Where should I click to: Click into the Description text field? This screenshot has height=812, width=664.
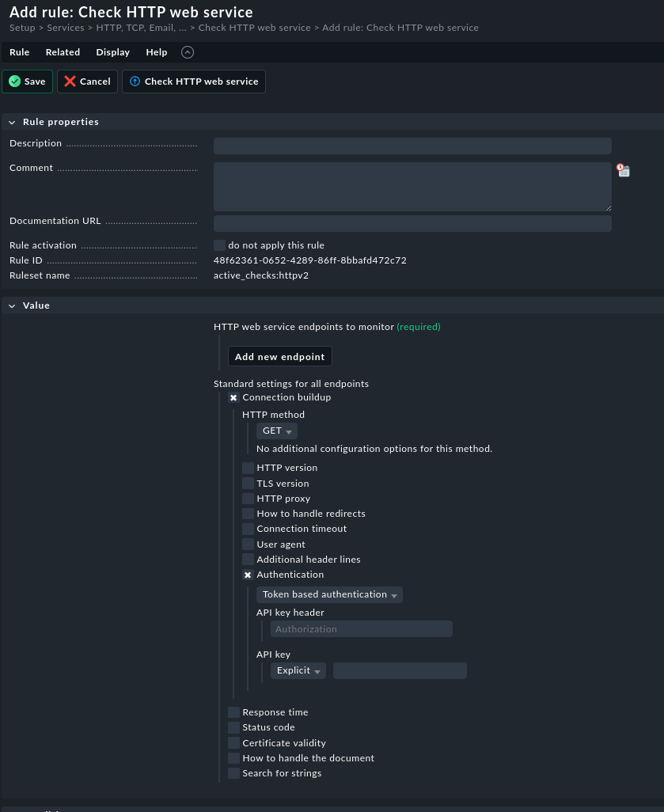412,146
